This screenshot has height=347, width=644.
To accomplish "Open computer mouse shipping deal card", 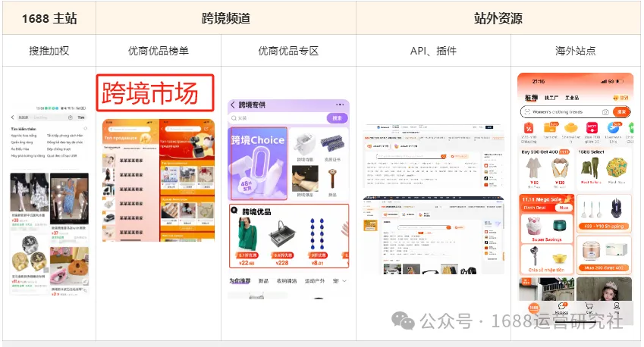I will tap(604, 214).
